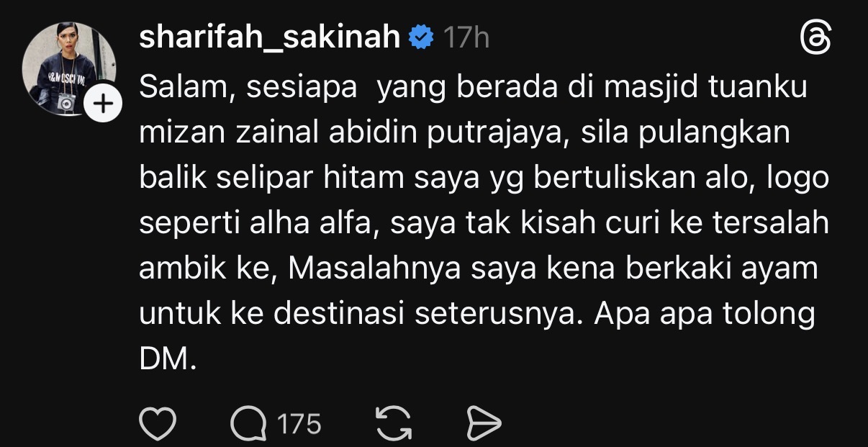Tap the Threads logo icon

[x=815, y=37]
